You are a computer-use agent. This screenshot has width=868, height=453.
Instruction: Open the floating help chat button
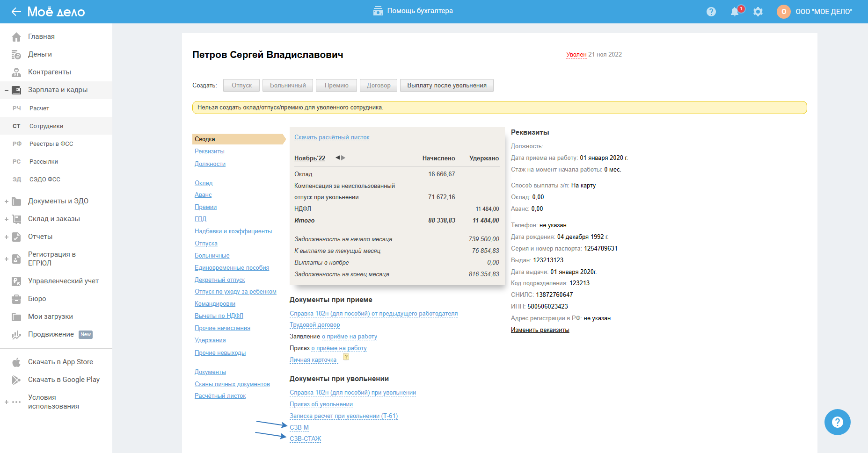pyautogui.click(x=837, y=422)
